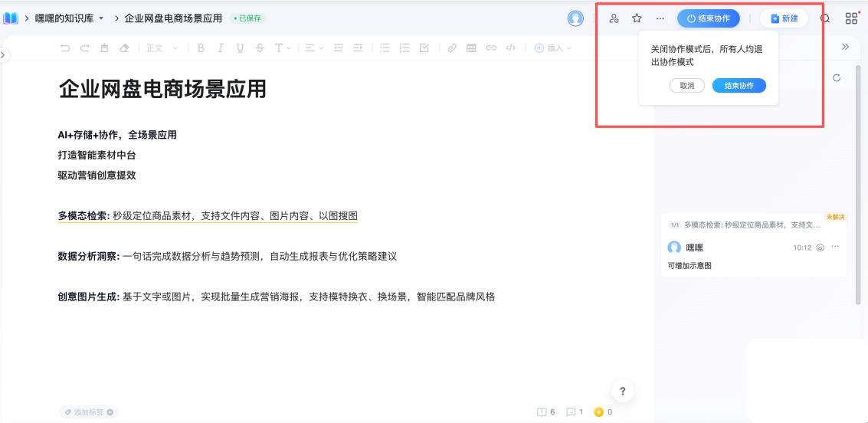The height and width of the screenshot is (423, 868).
Task: Refresh comments with the circular arrow icon
Action: point(837,78)
